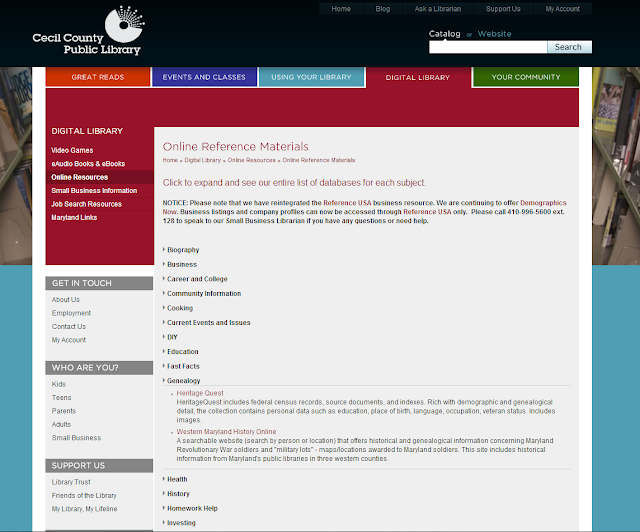640x532 pixels.
Task: Expand the Biography subject list
Action: (x=183, y=250)
